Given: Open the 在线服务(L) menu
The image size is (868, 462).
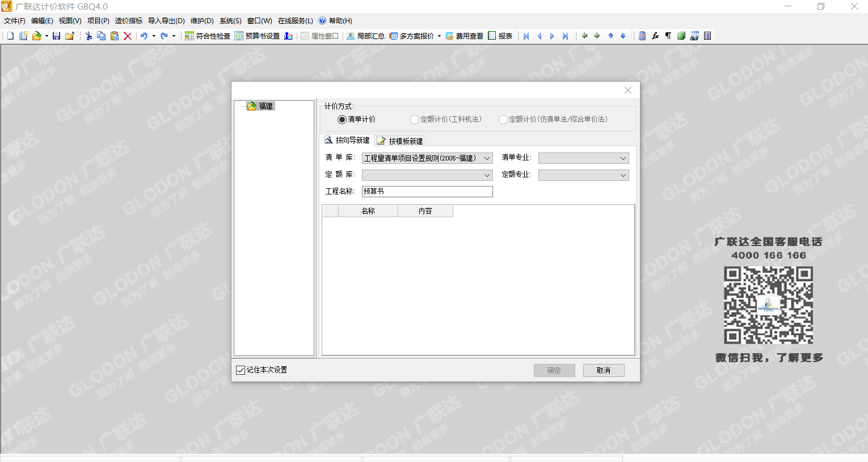Looking at the screenshot, I should tap(296, 20).
